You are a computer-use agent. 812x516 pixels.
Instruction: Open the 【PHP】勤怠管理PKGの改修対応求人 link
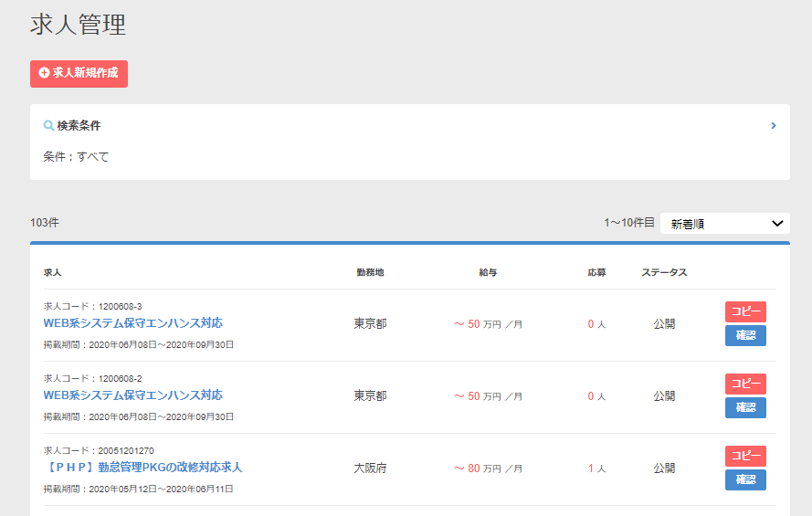click(142, 468)
